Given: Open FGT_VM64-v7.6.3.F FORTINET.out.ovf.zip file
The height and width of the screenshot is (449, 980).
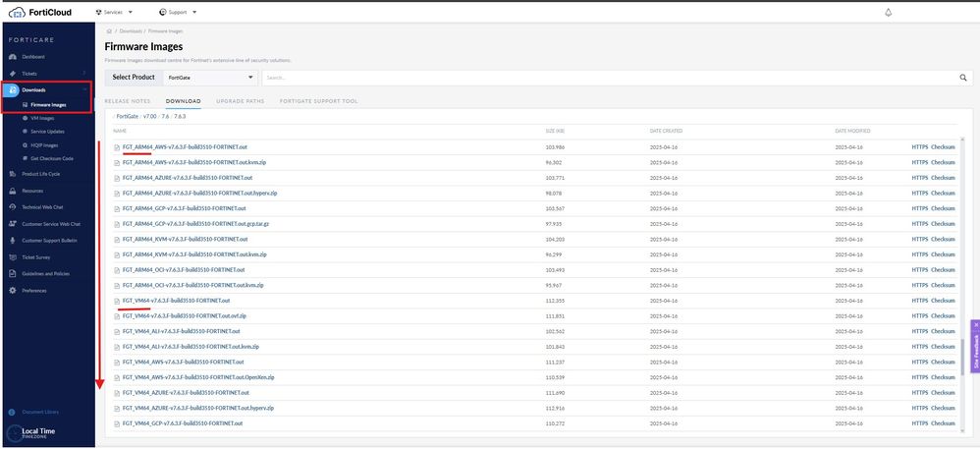Looking at the screenshot, I should point(185,315).
